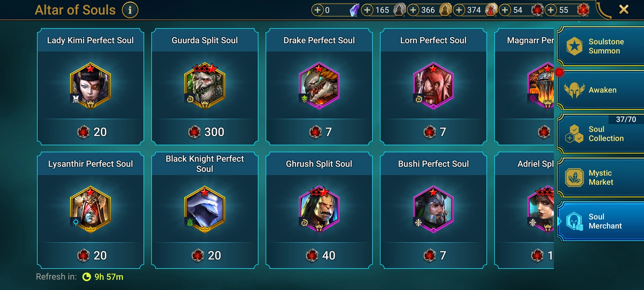
Task: Select the Lorn champion portrait
Action: click(x=433, y=86)
